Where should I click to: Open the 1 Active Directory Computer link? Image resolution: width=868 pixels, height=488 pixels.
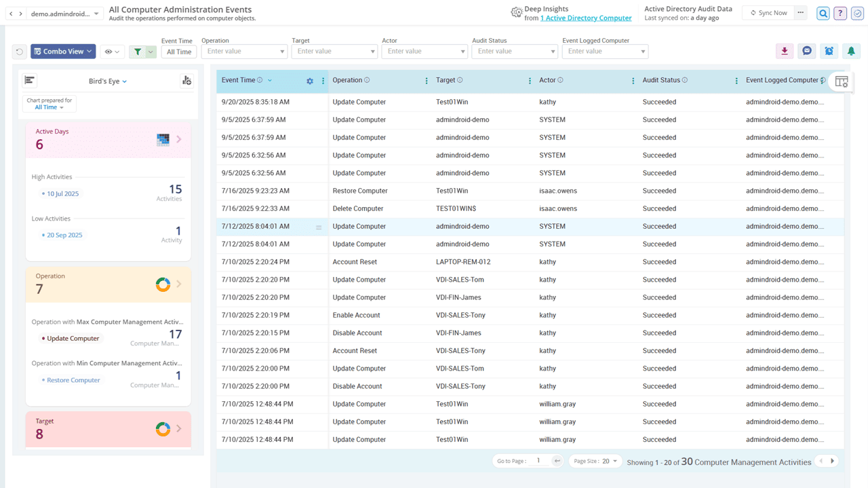586,18
